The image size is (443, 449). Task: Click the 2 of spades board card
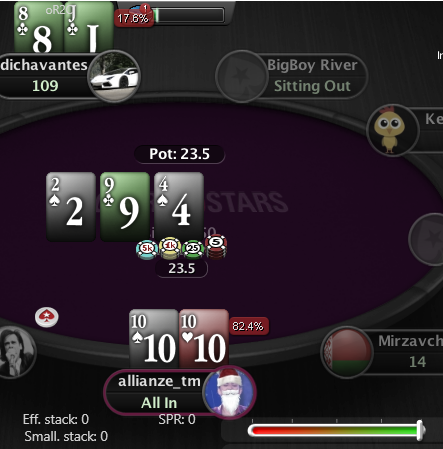point(71,207)
